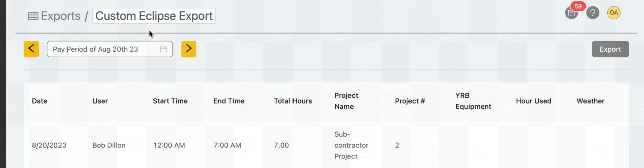The height and width of the screenshot is (168, 644).
Task: Go to previous pay period arrow
Action: (x=31, y=49)
